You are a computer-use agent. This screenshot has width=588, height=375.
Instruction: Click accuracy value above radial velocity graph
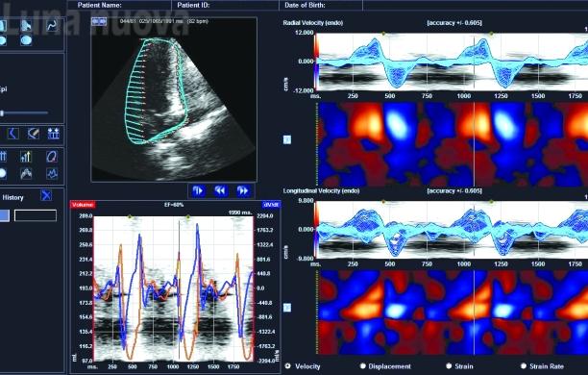click(x=454, y=23)
